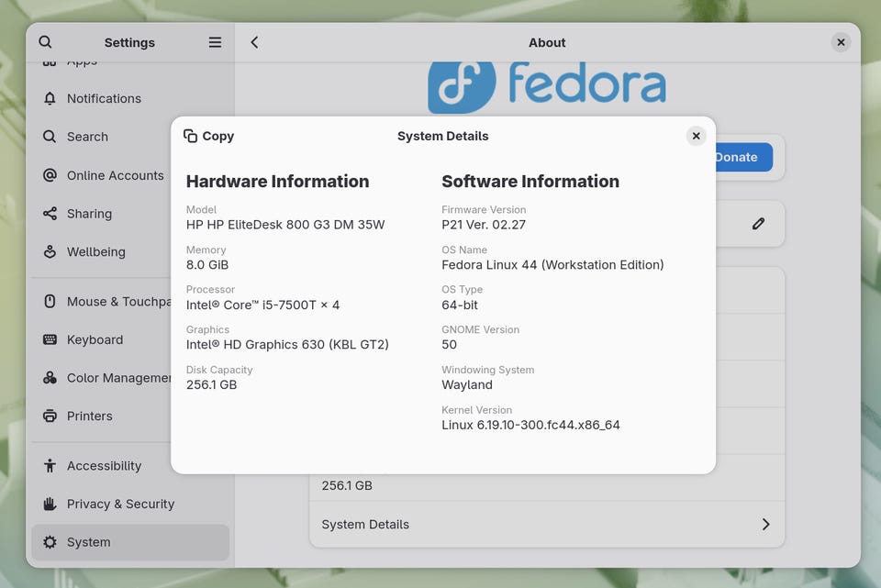Click the Wellbeing icon in sidebar

(x=50, y=251)
